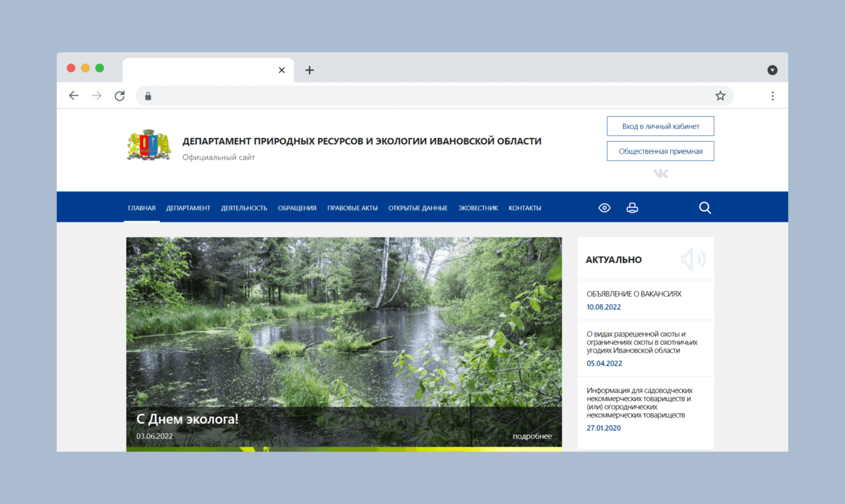
Task: Close the current browser tab
Action: [282, 70]
